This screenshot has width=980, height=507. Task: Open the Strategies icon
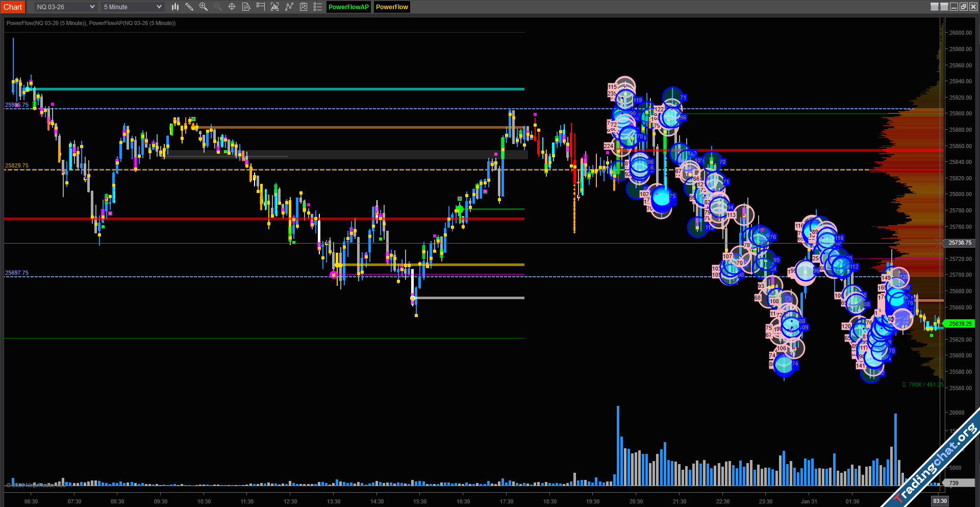pos(303,7)
